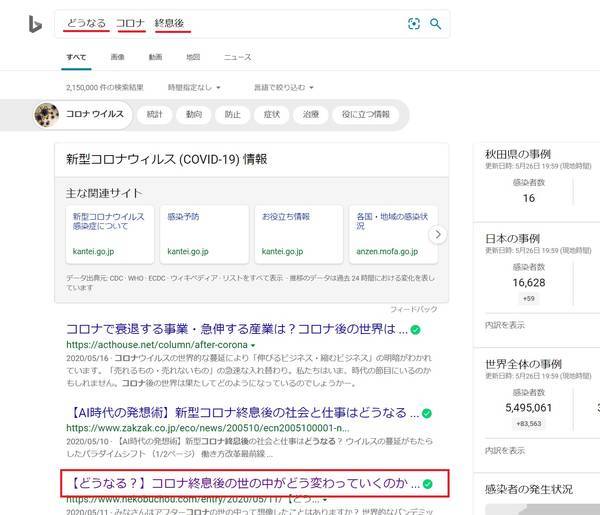
Task: Click 新型コロナウィルス (COVID-19) 情報 heading
Action: tap(166, 159)
